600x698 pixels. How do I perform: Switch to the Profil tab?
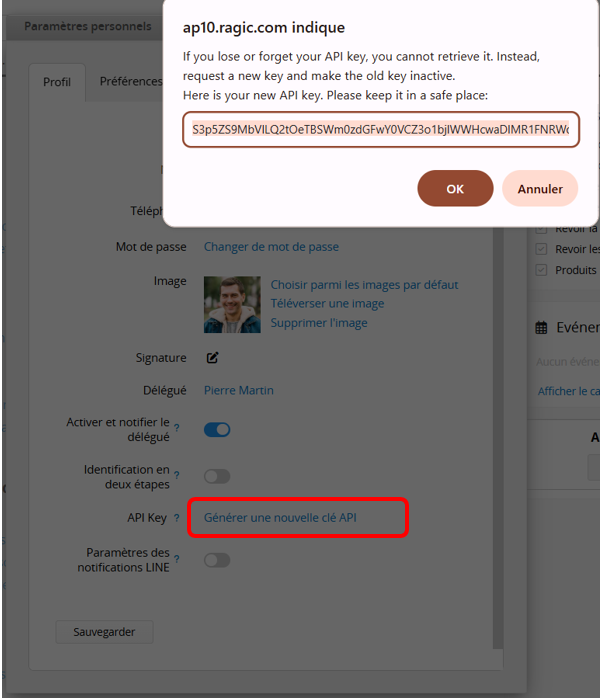click(57, 82)
